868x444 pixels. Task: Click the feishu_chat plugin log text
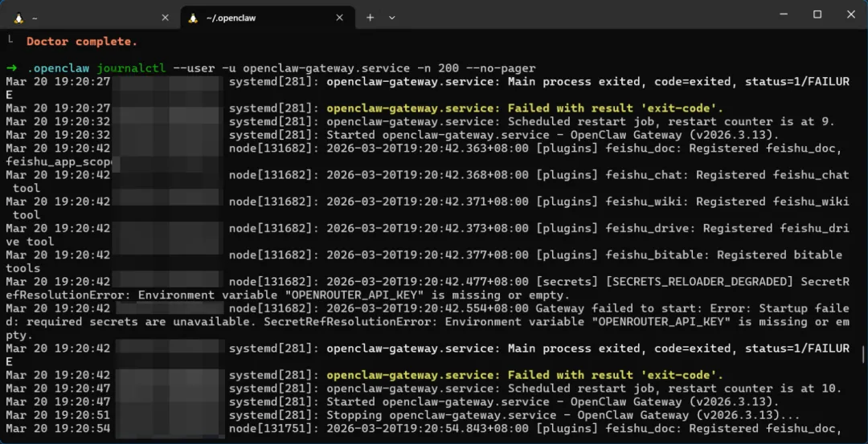(727, 175)
